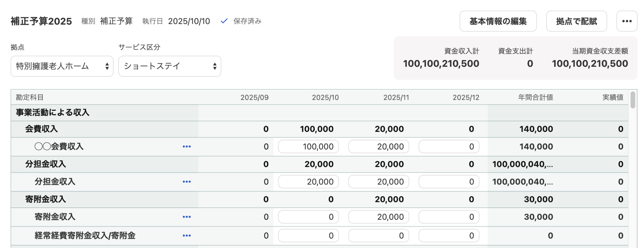Screen dimensions: 644x248
Task: Open row menu for 経常経費寄附金収入/寄附金
Action: coord(187,236)
